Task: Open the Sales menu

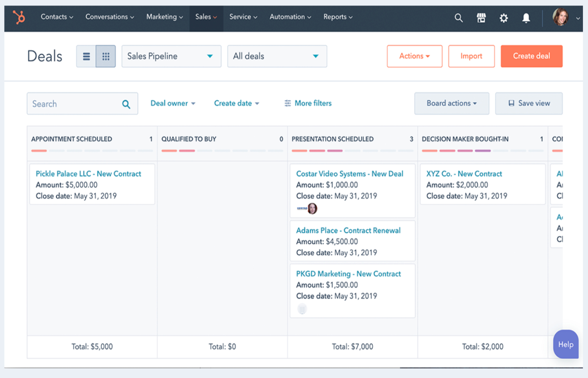Action: pos(206,17)
